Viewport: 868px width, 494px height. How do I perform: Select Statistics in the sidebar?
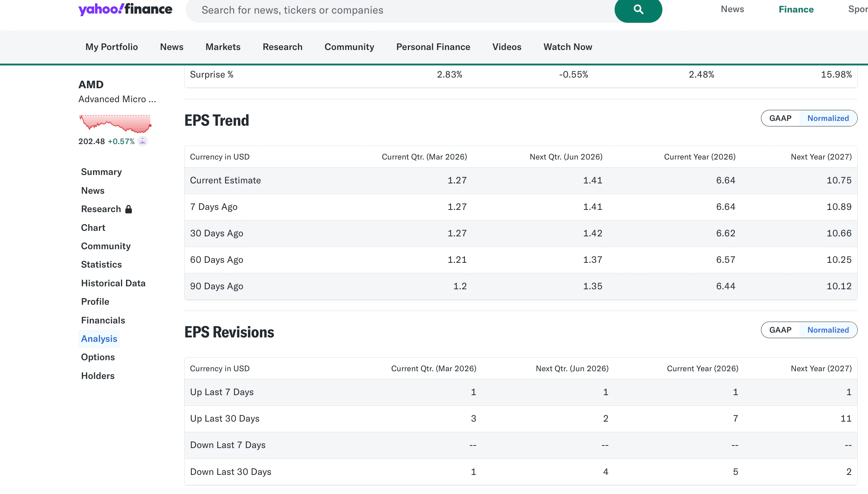point(101,264)
